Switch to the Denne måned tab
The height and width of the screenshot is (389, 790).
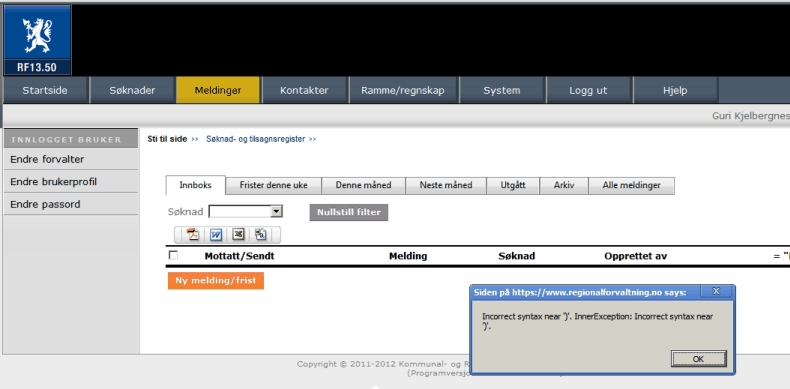coord(363,185)
